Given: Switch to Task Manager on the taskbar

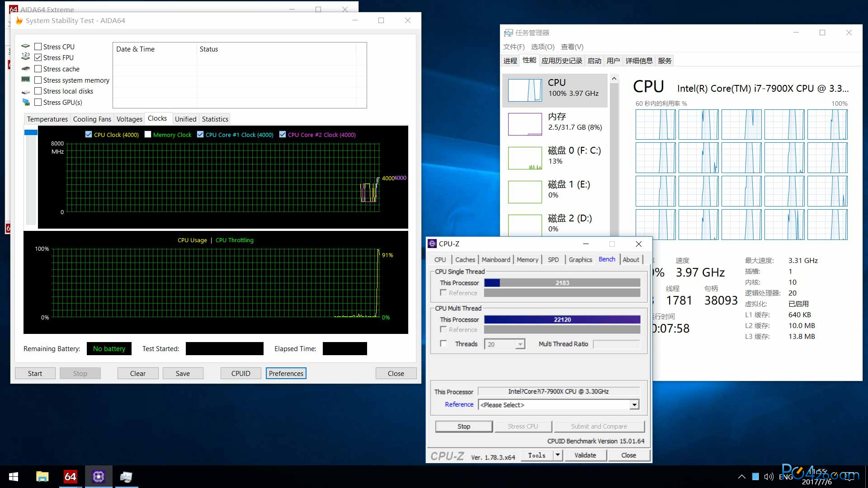Looking at the screenshot, I should 126,477.
